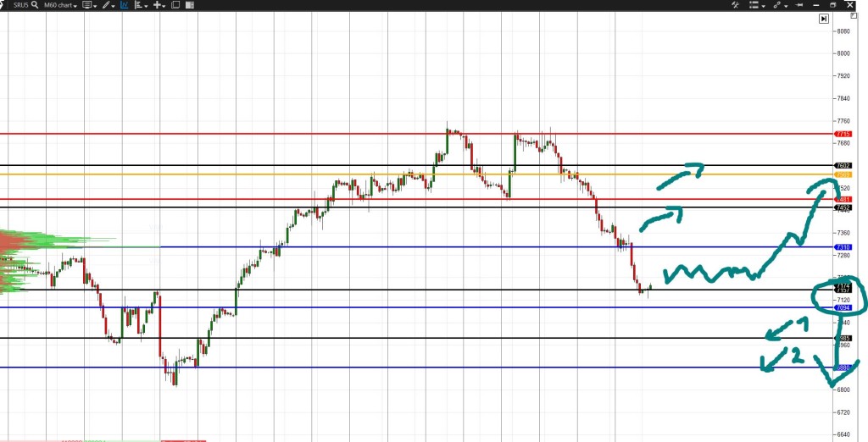The image size is (868, 442).
Task: Click the SRU5 instrument name
Action: [x=21, y=5]
